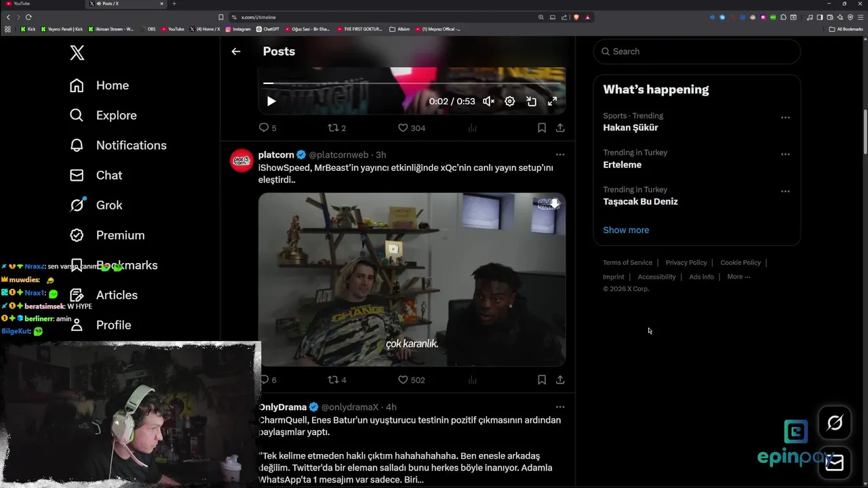
Task: Open the Hakan Şükür trending topic
Action: (631, 127)
